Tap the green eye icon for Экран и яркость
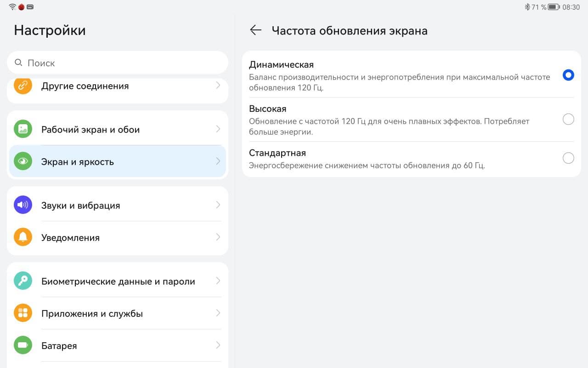This screenshot has width=588, height=368. point(23,161)
